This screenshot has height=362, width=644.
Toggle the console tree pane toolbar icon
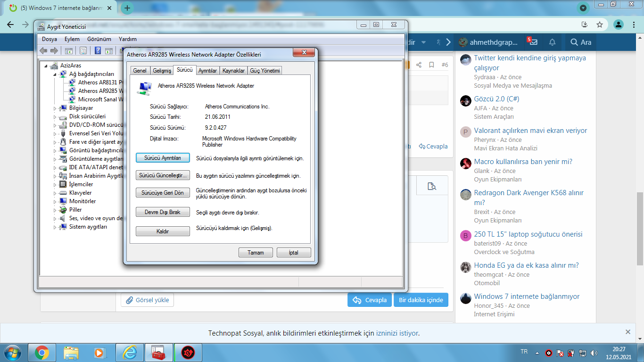click(68, 50)
